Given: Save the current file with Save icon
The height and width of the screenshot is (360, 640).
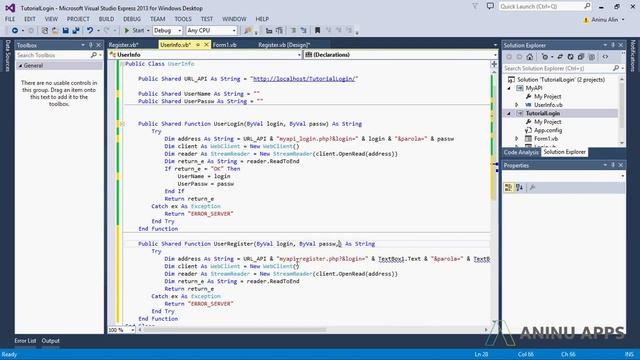Looking at the screenshot, I should coord(65,31).
